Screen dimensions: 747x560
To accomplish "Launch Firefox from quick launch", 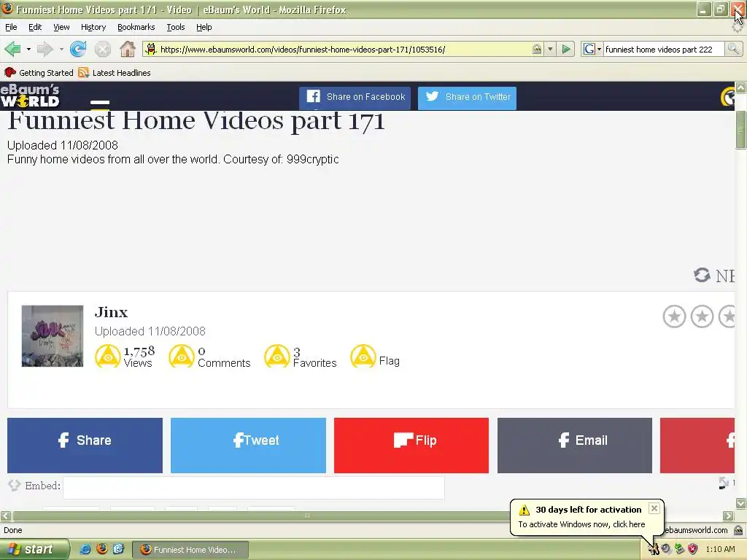I will (x=102, y=550).
